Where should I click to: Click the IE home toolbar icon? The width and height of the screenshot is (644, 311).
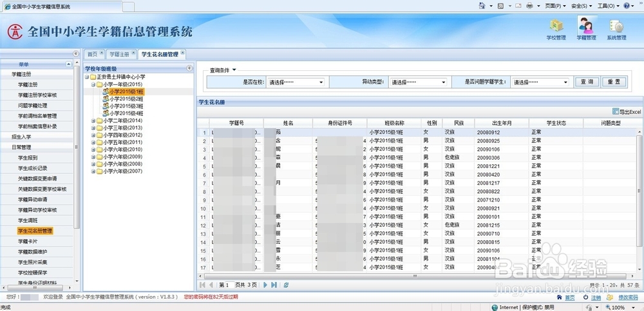(x=482, y=6)
